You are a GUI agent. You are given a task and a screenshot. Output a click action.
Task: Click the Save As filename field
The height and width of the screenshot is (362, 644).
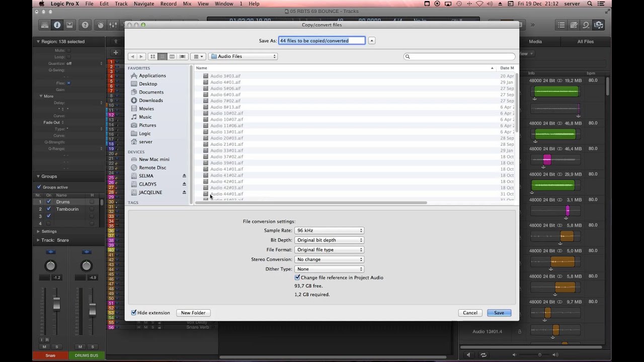pyautogui.click(x=322, y=41)
